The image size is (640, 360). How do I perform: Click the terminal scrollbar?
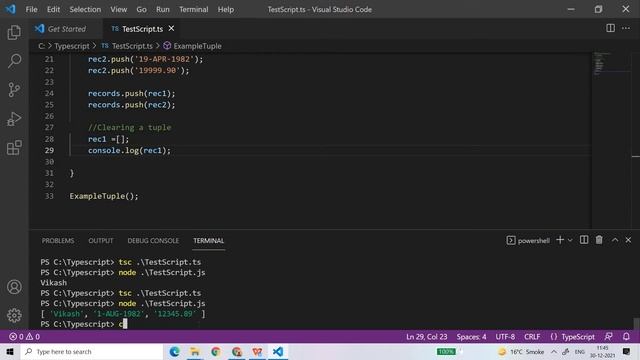point(636,323)
